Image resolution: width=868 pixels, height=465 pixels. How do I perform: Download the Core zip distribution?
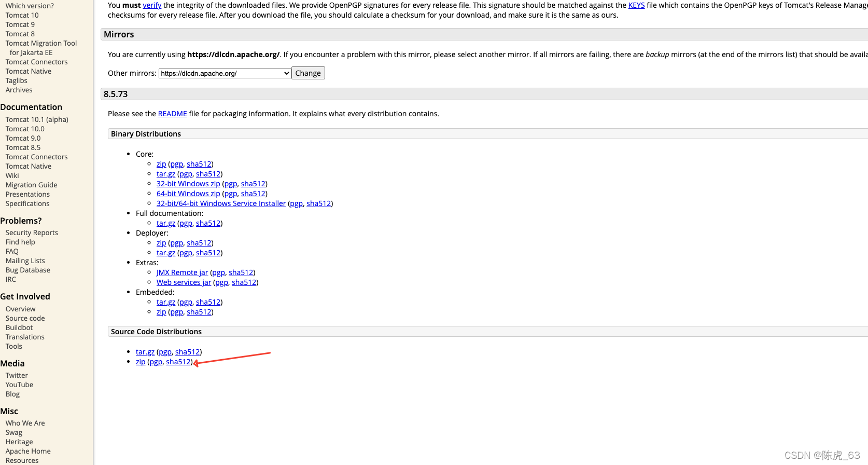161,164
